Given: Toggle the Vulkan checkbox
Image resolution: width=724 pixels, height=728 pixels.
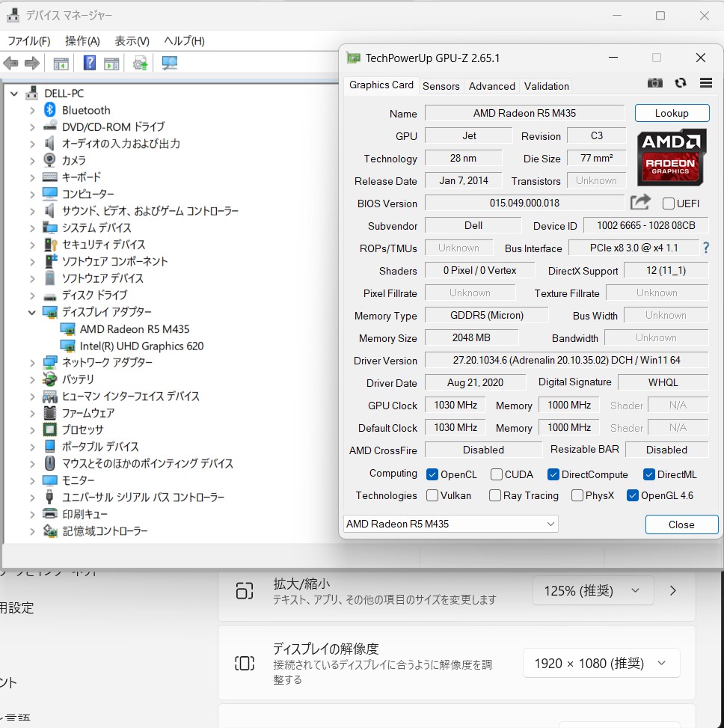Looking at the screenshot, I should (x=432, y=495).
